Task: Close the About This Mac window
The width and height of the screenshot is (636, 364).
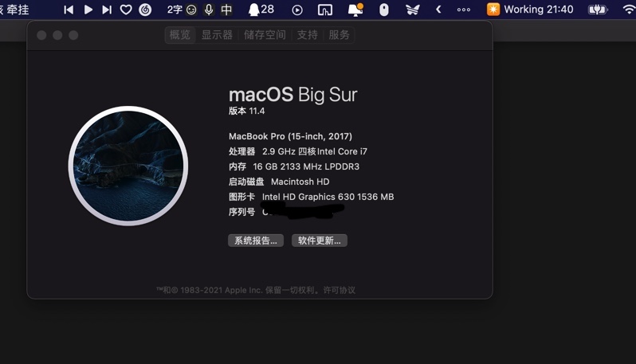Action: [41, 35]
